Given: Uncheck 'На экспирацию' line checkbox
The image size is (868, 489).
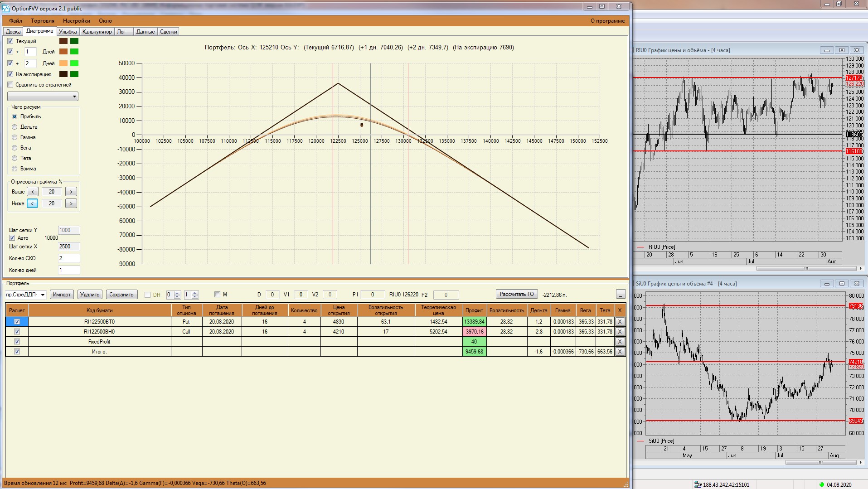Looking at the screenshot, I should coord(10,74).
